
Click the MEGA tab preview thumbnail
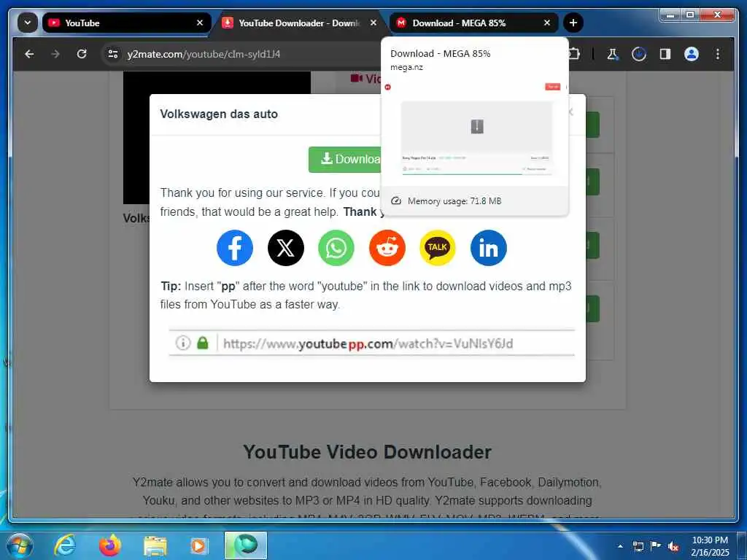[475, 134]
